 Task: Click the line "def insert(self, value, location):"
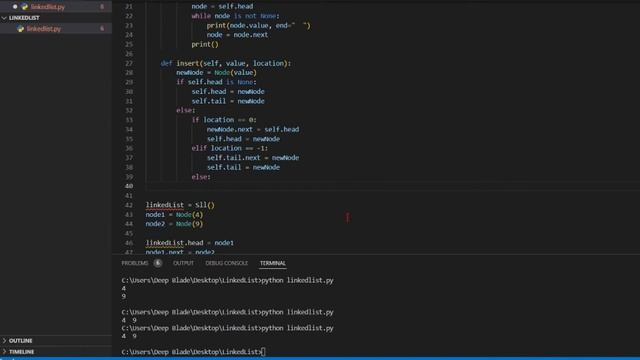[226, 63]
